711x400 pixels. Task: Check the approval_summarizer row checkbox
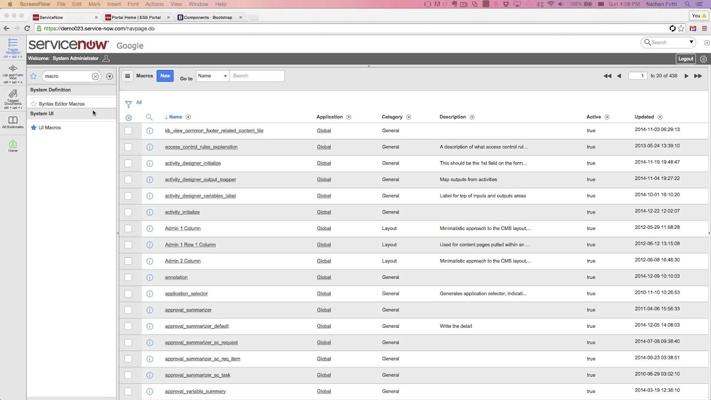tap(128, 310)
